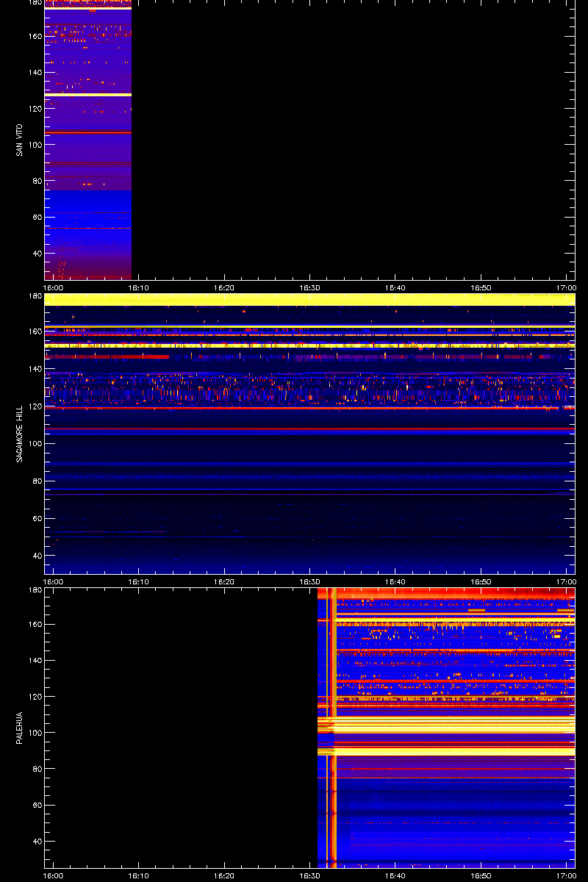The height and width of the screenshot is (882, 588).
Task: Click the 120 frequency label on Palehua axis
Action: tap(35, 696)
